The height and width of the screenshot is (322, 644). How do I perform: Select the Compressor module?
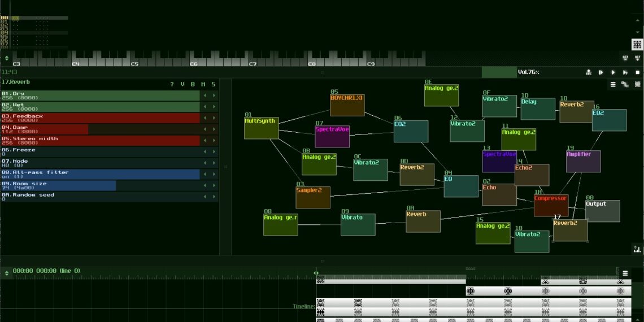551,205
